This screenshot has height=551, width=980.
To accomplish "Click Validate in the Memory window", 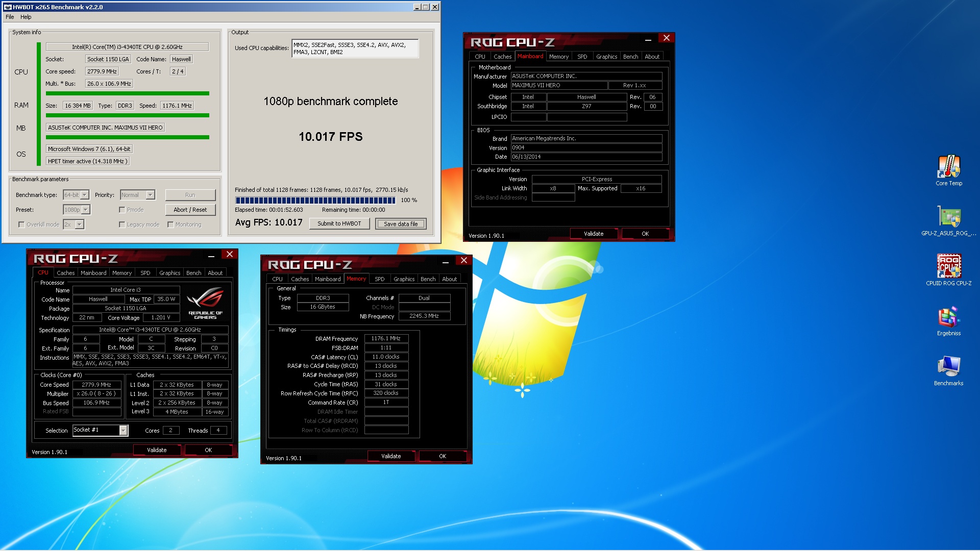I will pos(391,456).
